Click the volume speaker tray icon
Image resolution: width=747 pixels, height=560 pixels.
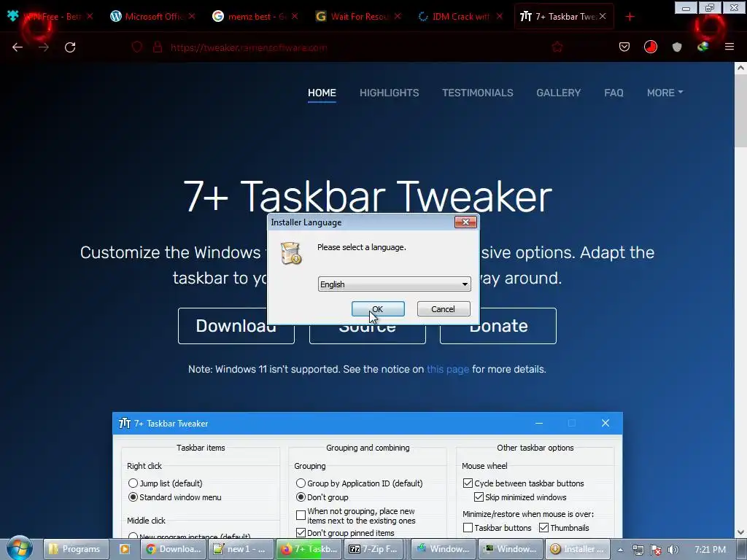click(673, 550)
